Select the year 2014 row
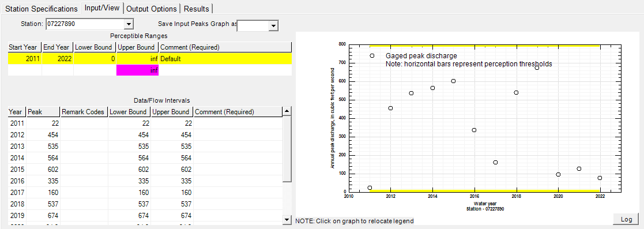This screenshot has height=229, width=644. 145,157
